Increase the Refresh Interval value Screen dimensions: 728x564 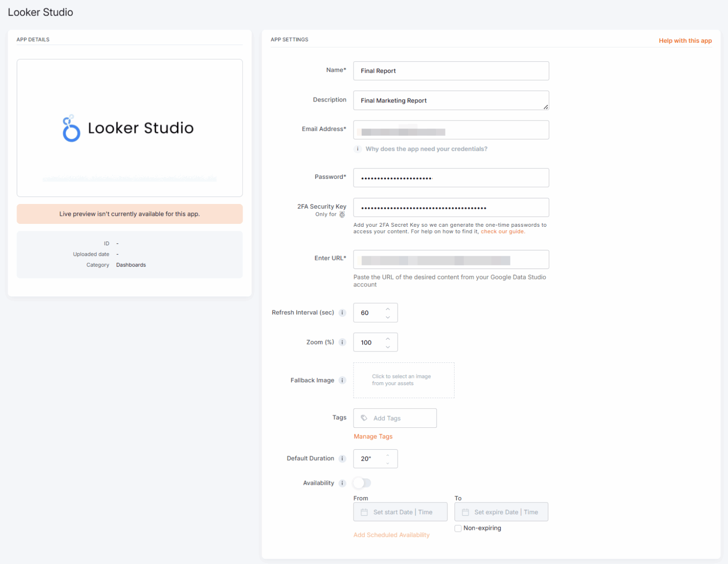click(388, 309)
